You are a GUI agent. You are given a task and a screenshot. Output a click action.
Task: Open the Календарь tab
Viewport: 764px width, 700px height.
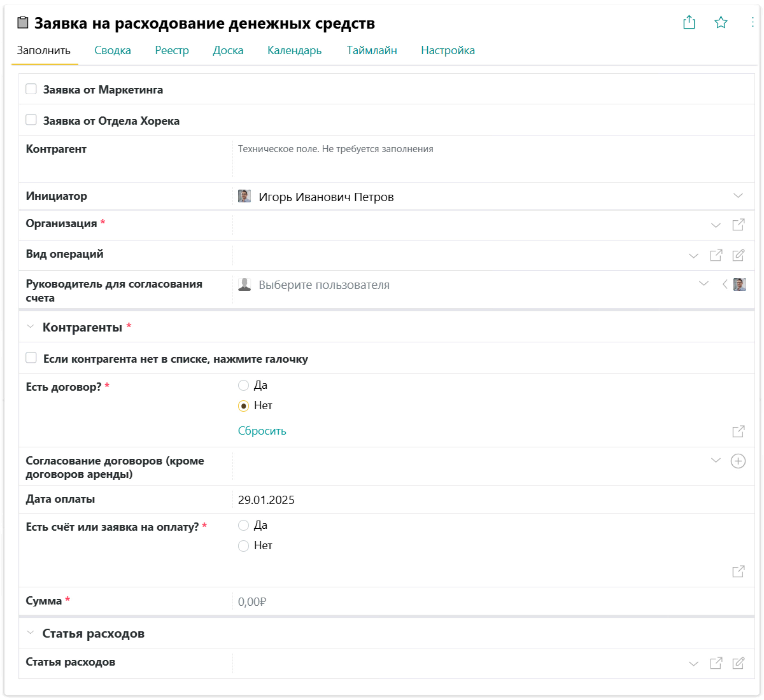coord(294,50)
